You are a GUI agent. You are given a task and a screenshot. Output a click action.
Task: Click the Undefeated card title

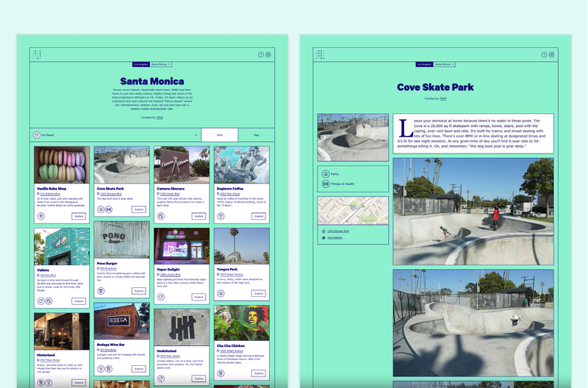point(167,351)
